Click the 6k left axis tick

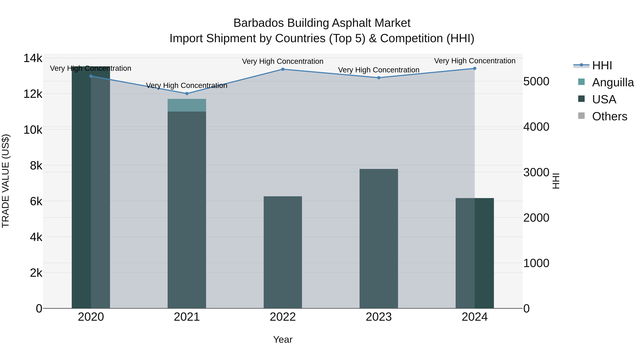[36, 201]
